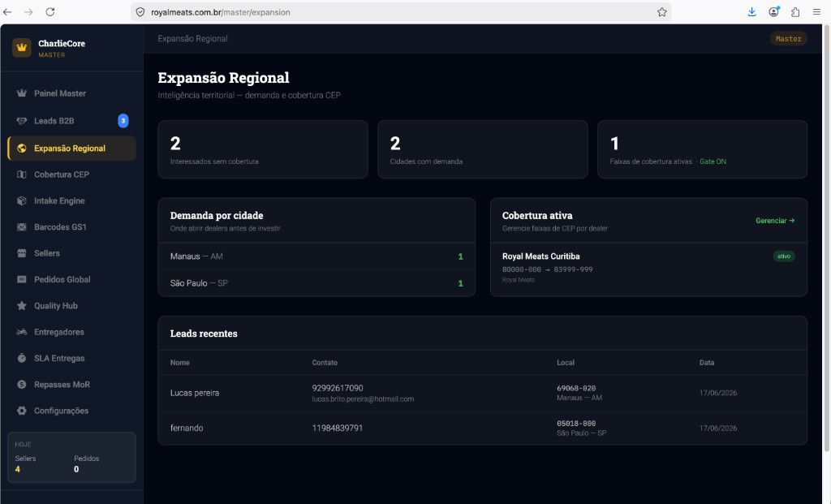831x504 pixels.
Task: Click phone number 11984839791
Action: pyautogui.click(x=337, y=429)
